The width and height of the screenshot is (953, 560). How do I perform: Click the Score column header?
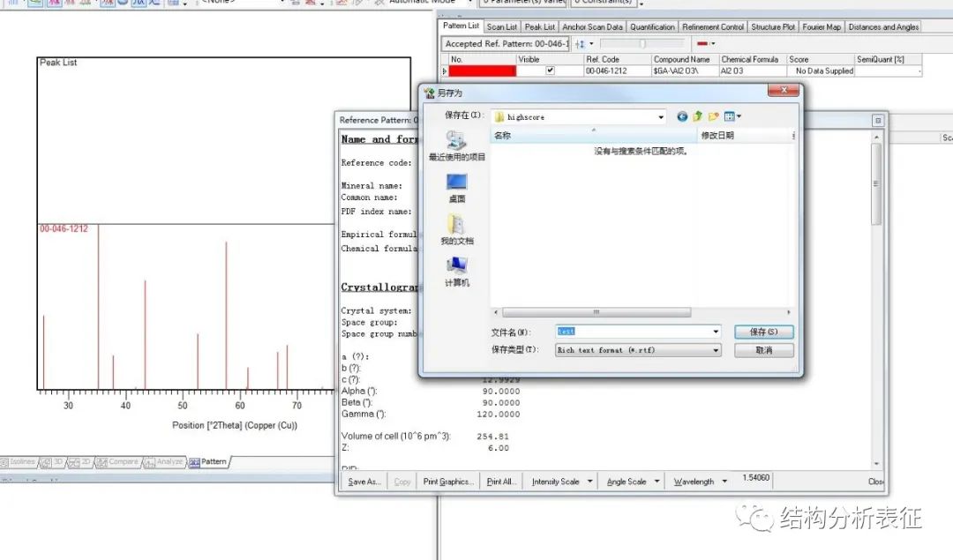tap(821, 59)
